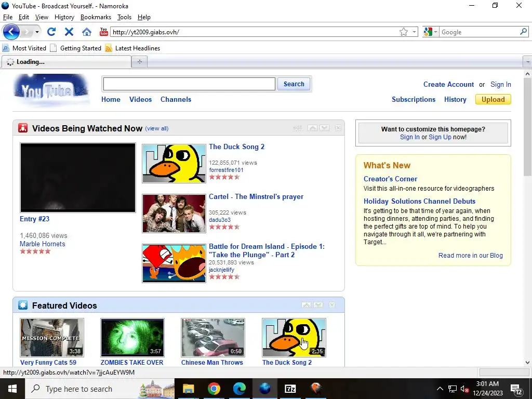Open the Latest Headlines feed bookmark

[132, 48]
